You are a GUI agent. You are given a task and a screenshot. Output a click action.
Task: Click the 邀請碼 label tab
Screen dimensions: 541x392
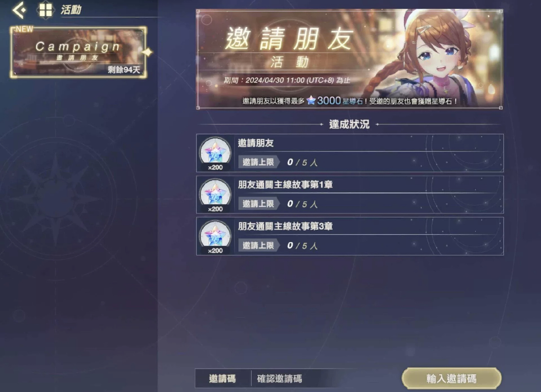pyautogui.click(x=223, y=379)
